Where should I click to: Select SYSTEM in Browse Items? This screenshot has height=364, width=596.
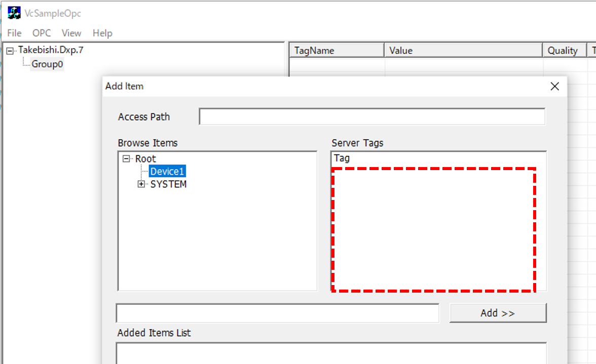pyautogui.click(x=168, y=184)
